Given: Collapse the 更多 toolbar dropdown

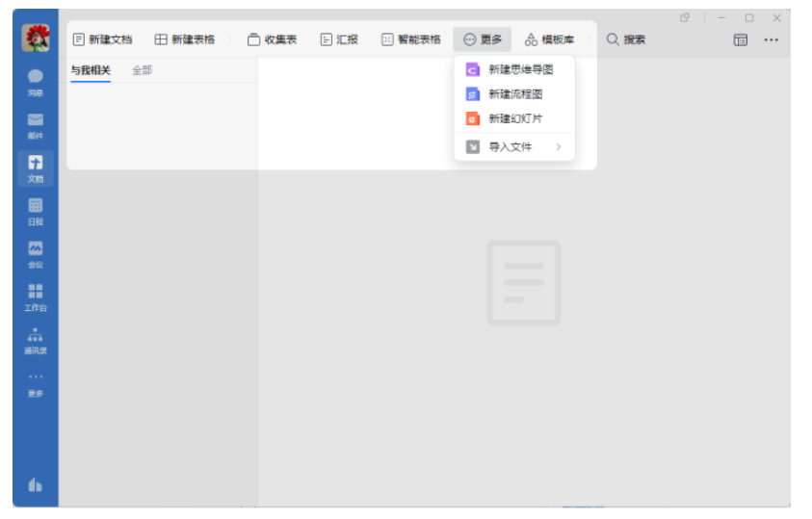Looking at the screenshot, I should coord(483,39).
